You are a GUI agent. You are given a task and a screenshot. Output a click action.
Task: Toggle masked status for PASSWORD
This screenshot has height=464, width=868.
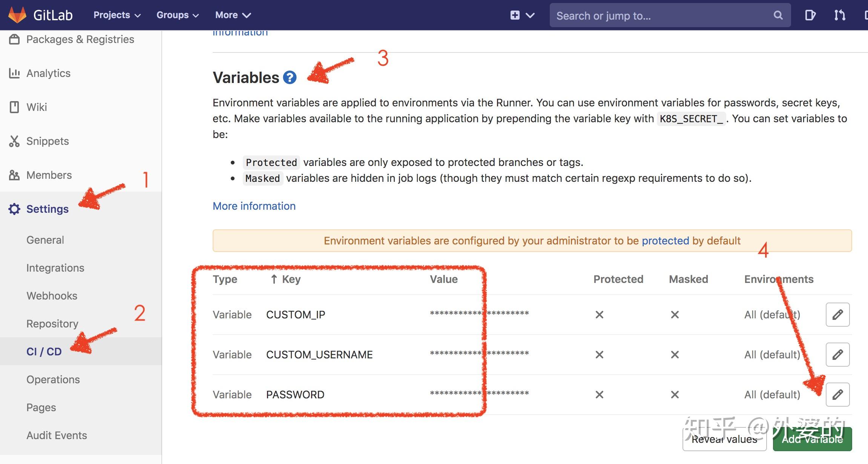[675, 394]
